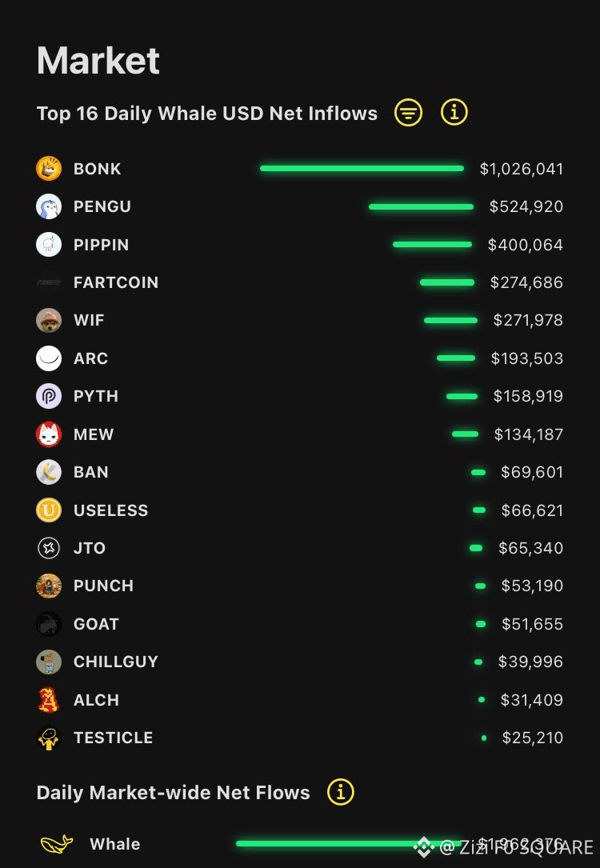Tap the yellow Whale icon
Screen dimensions: 600x868
click(x=57, y=844)
